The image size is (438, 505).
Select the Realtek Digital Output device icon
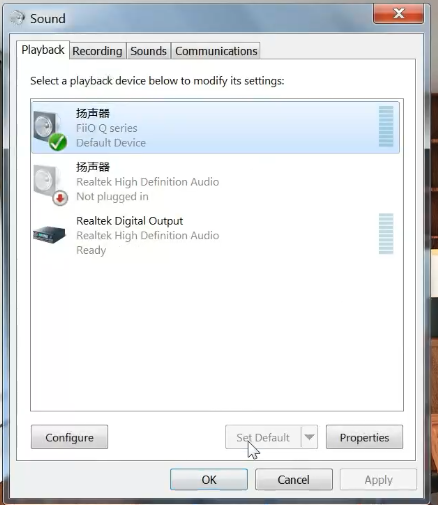pos(49,234)
